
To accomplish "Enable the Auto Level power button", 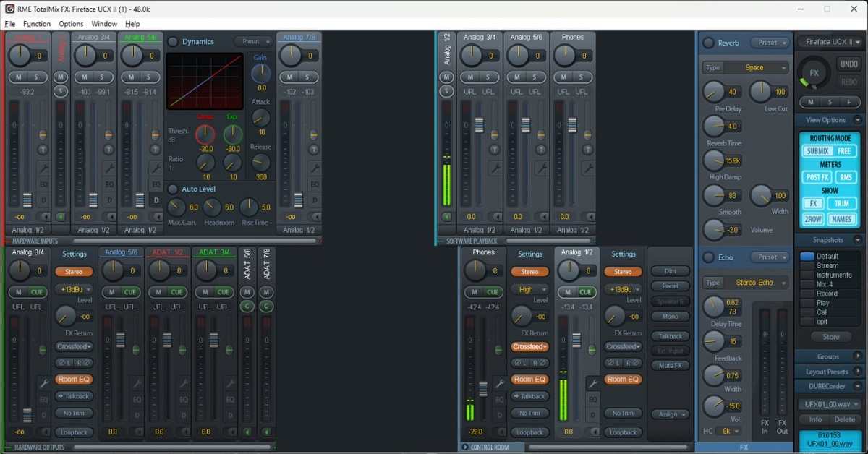I will (x=173, y=189).
